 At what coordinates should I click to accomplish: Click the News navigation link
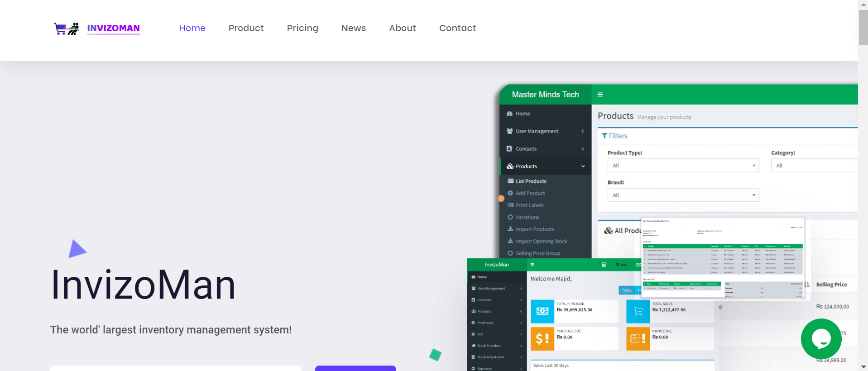pos(353,28)
